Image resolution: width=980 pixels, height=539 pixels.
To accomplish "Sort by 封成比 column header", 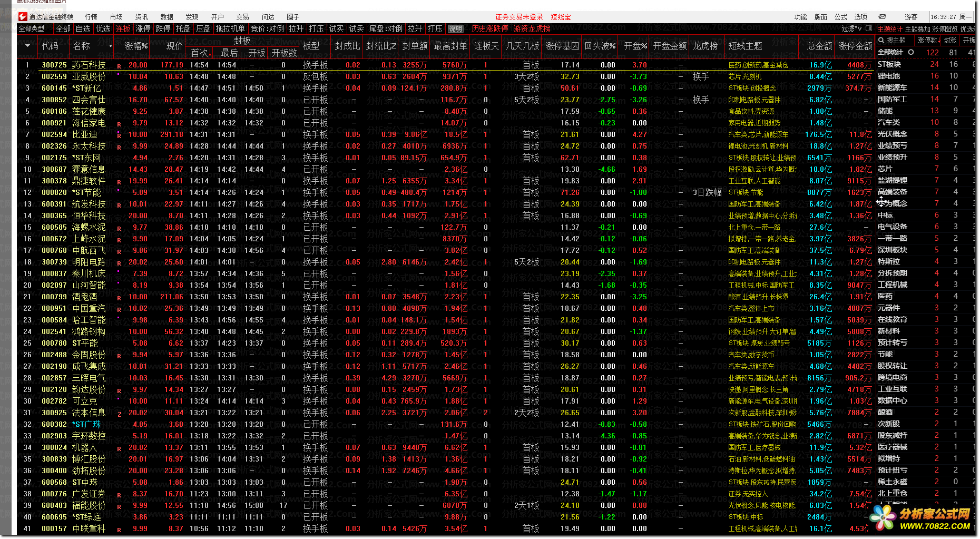I will pos(347,46).
